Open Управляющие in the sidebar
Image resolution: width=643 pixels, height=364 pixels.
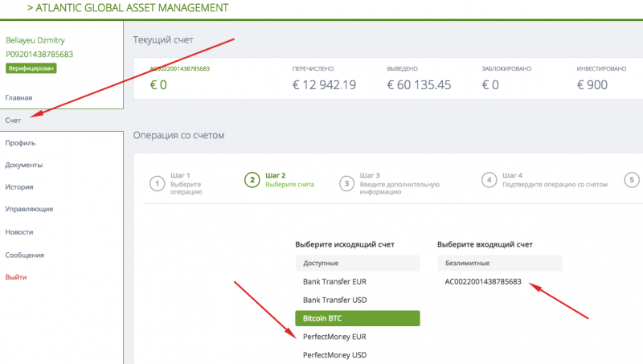coord(30,209)
